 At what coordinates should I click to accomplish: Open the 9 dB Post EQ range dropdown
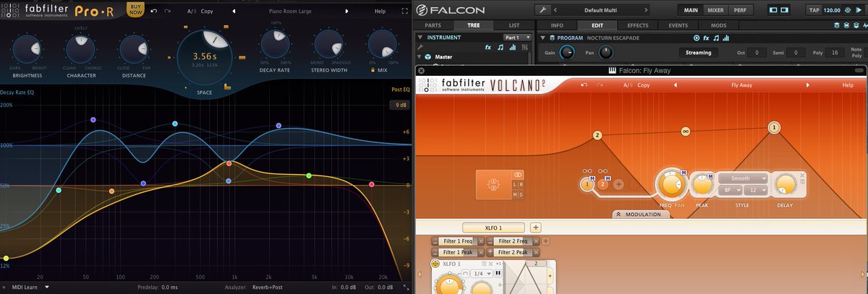pos(399,105)
